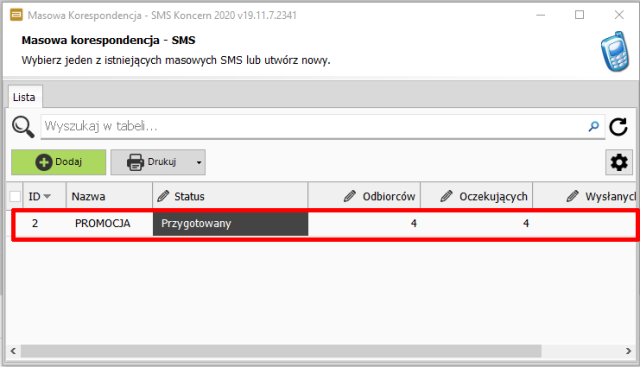The width and height of the screenshot is (640, 367).
Task: Click the green Dodaj button
Action: point(58,162)
